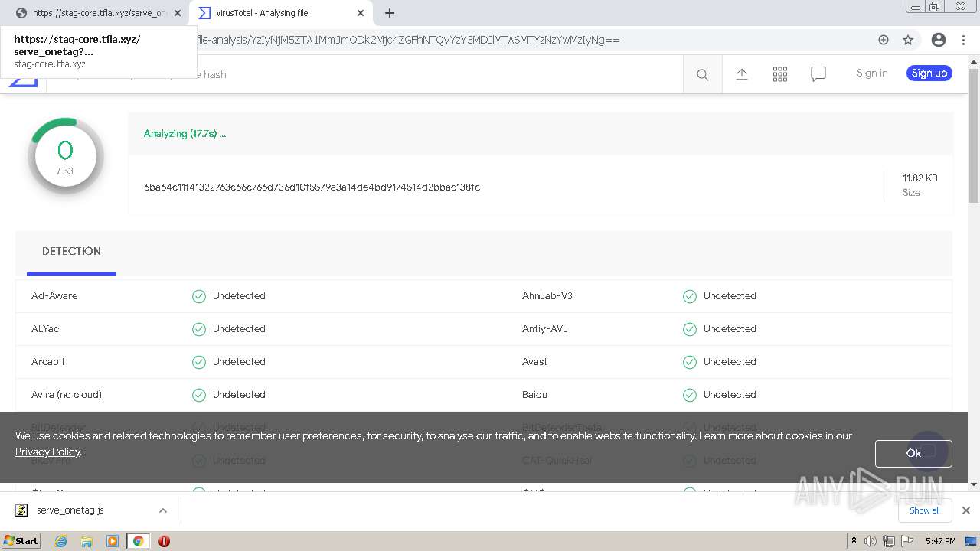Click the Sign in link
Image resolution: width=980 pixels, height=551 pixels.
[872, 73]
